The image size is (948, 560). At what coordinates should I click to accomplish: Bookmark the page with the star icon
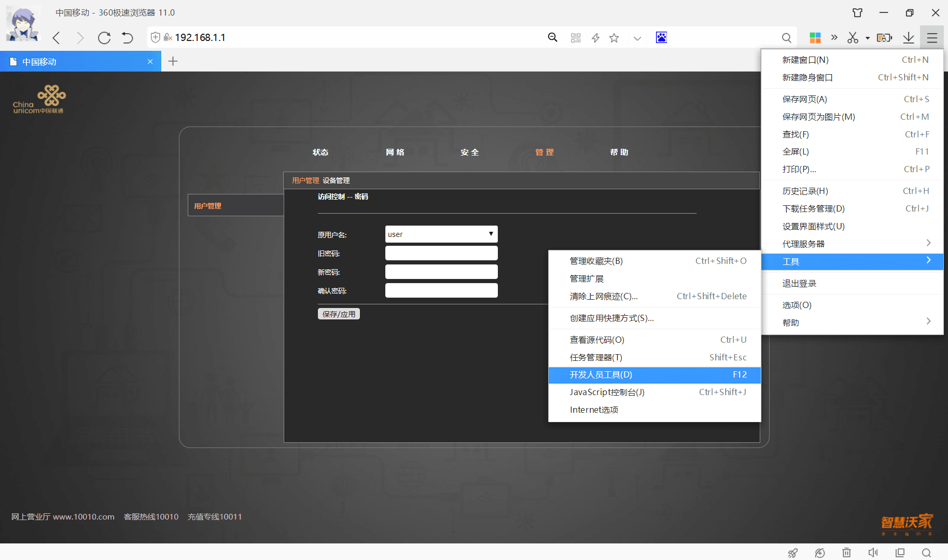(614, 38)
